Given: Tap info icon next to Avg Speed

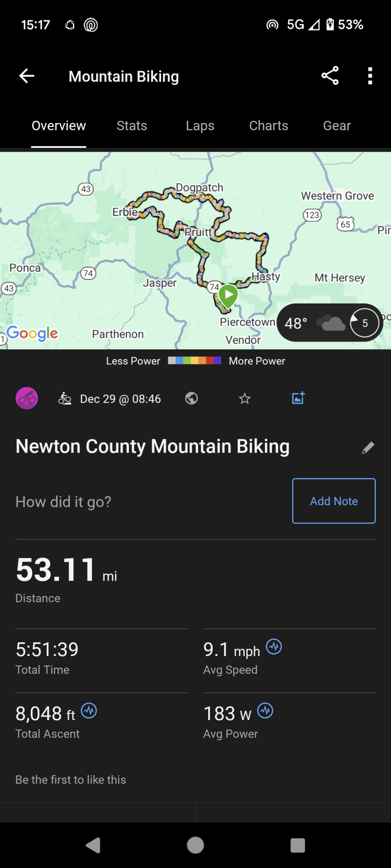Looking at the screenshot, I should click(x=274, y=647).
